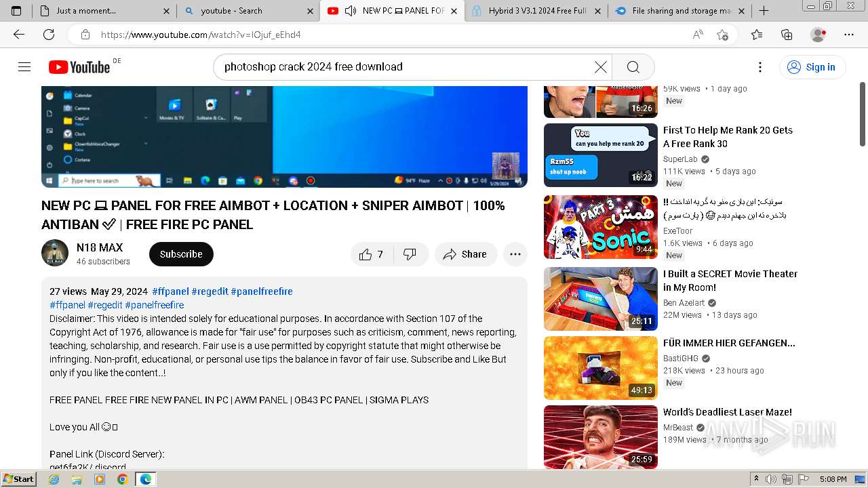Click the video player area
The width and height of the screenshot is (868, 488).
pos(284,136)
